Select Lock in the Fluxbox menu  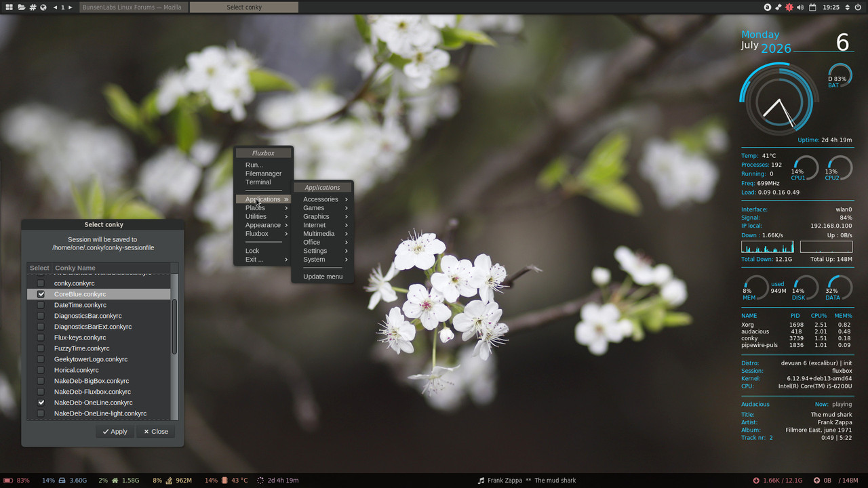[263, 251]
